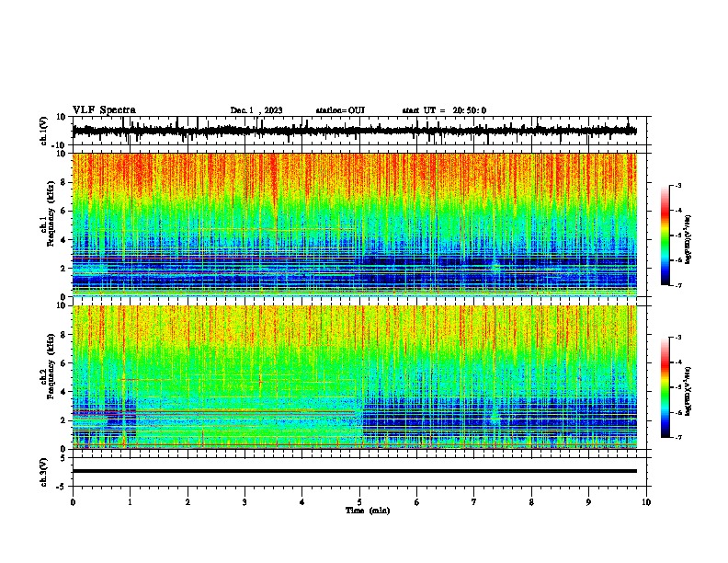Click the ch.1 colorbar 'log(PSD)' label

688,239
